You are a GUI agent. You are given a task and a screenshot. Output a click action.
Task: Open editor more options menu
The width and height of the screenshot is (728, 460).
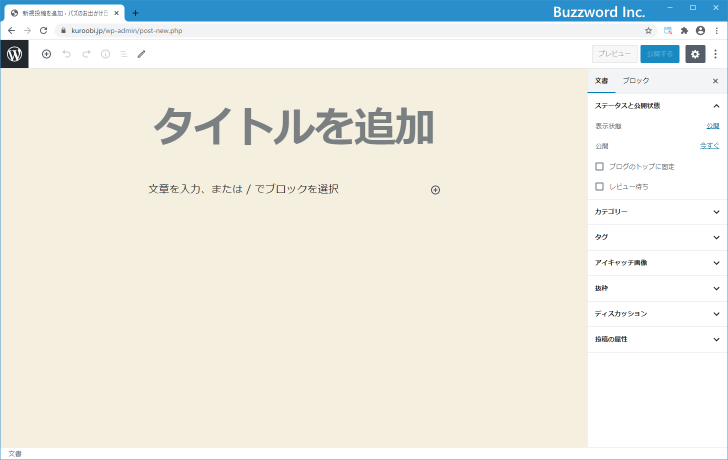click(715, 54)
